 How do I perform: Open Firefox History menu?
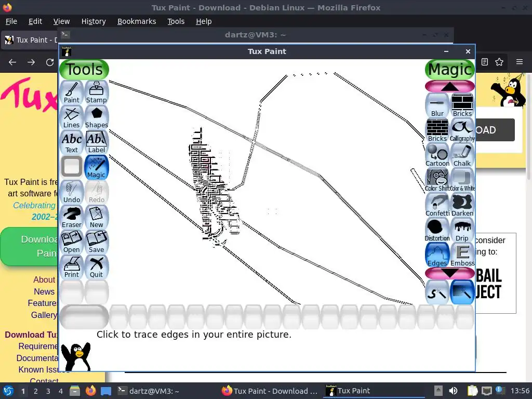94,21
